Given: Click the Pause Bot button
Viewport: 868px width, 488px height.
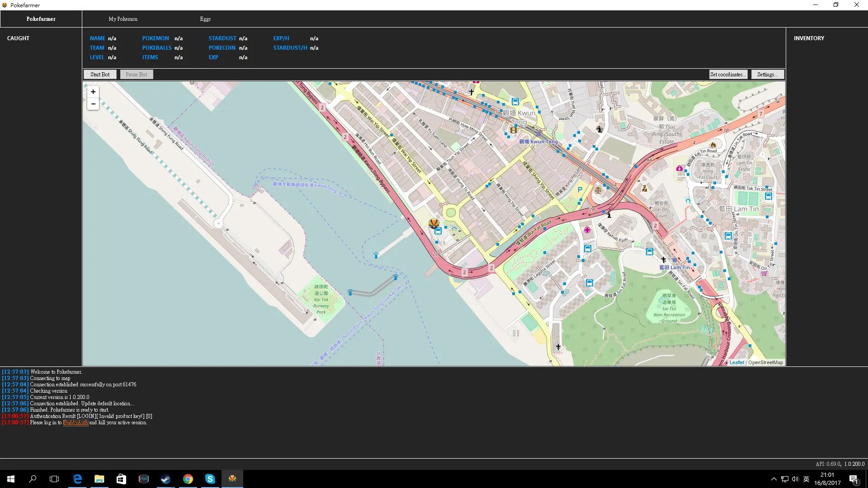Looking at the screenshot, I should pyautogui.click(x=137, y=75).
